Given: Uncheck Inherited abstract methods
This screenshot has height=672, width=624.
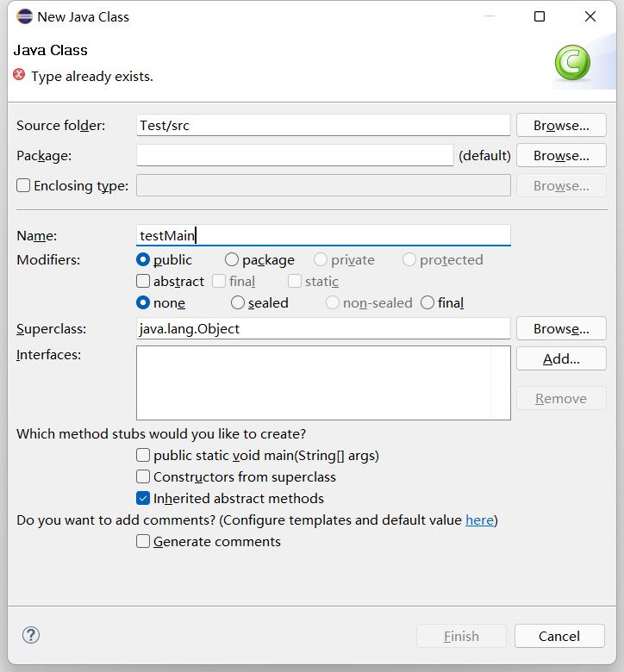Looking at the screenshot, I should click(x=143, y=498).
